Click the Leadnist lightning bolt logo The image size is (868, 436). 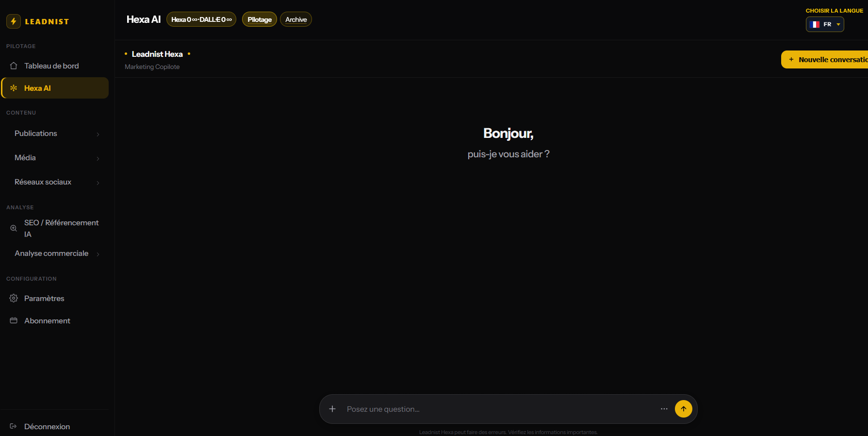pos(14,21)
